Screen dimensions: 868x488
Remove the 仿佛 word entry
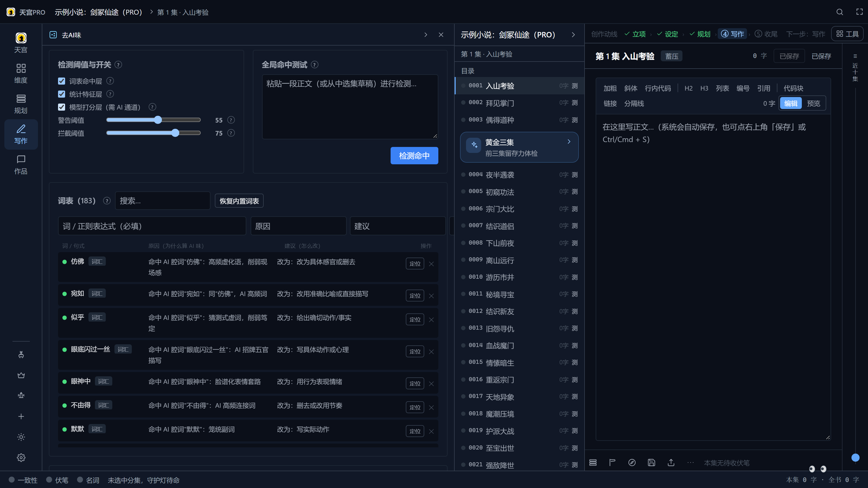pyautogui.click(x=431, y=264)
